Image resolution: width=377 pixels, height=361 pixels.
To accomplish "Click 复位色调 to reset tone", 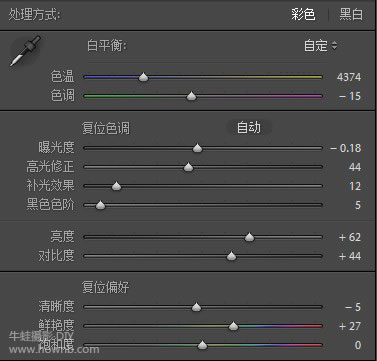I will click(106, 128).
